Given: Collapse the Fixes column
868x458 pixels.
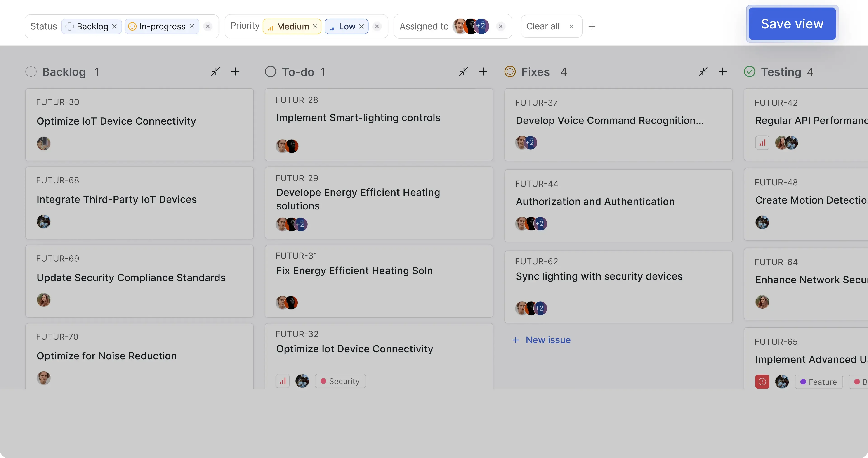Looking at the screenshot, I should pos(703,71).
